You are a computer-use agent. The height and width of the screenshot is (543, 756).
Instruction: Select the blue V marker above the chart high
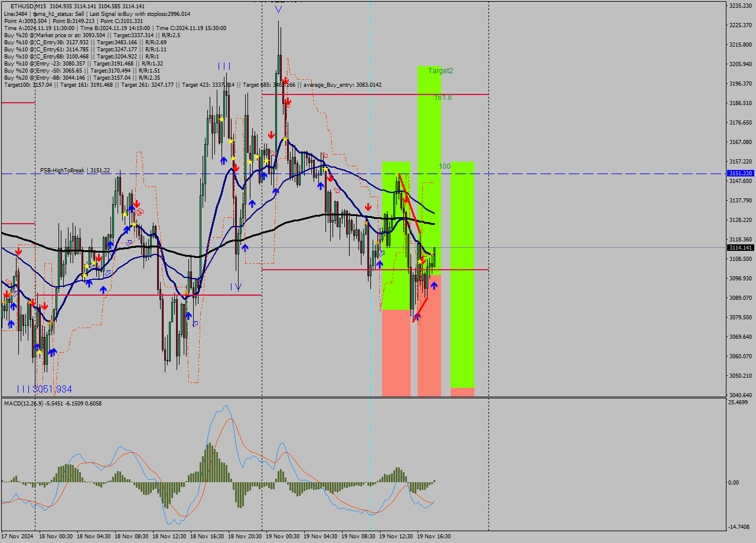[278, 9]
